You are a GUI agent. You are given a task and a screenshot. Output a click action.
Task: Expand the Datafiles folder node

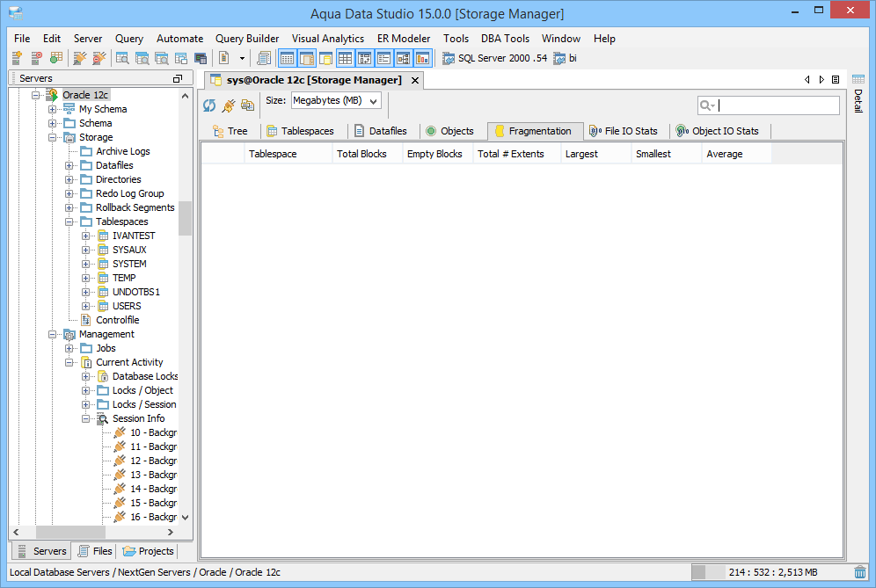click(69, 165)
